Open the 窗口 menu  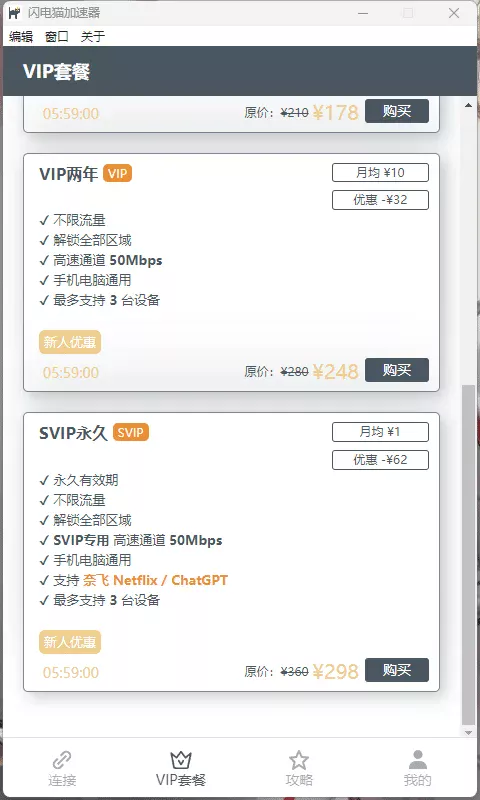[57, 36]
